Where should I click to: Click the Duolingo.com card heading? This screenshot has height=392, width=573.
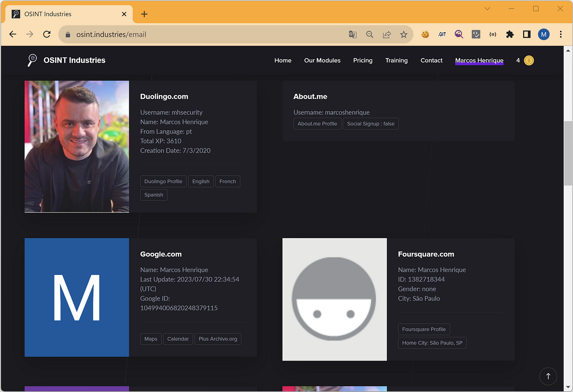[x=164, y=97]
